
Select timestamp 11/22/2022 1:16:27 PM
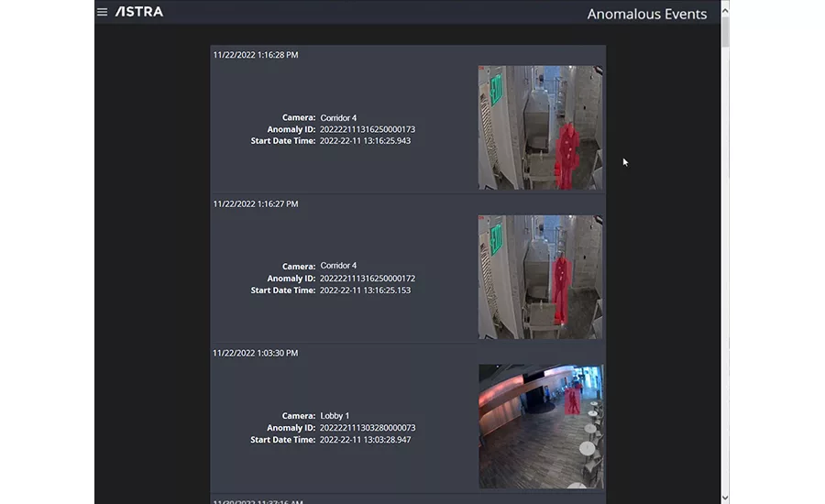pos(256,203)
